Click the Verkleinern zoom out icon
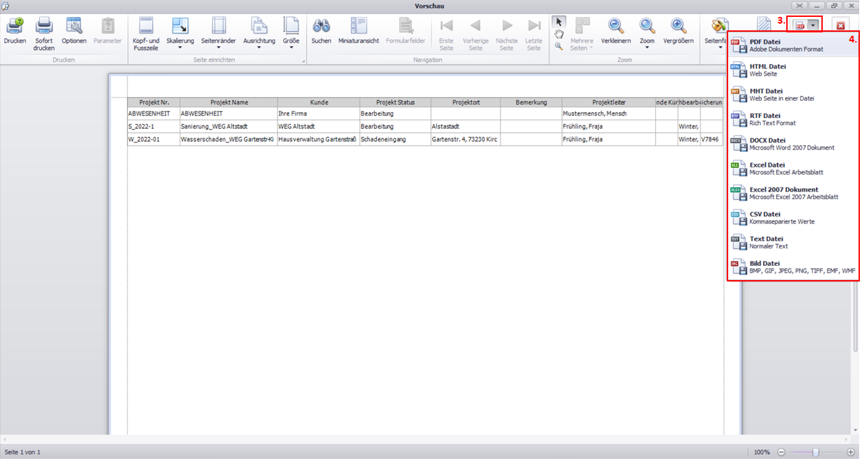Screen dimensions: 868x459 click(x=615, y=27)
